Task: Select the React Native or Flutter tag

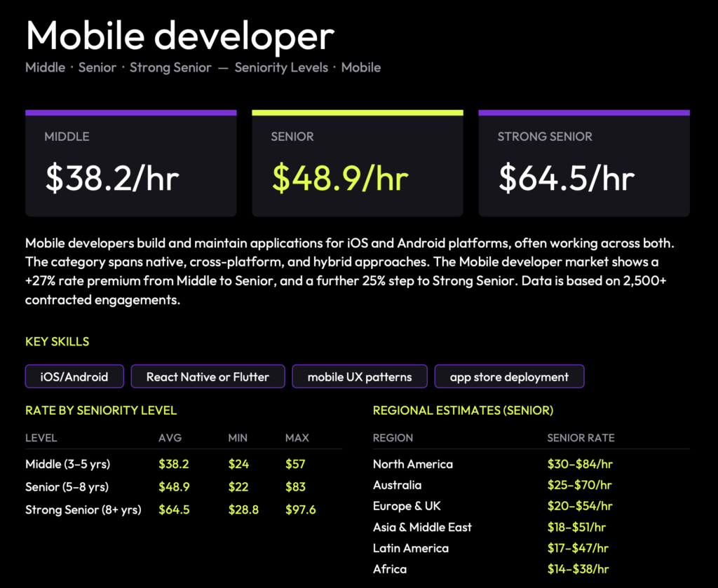Action: 208,376
